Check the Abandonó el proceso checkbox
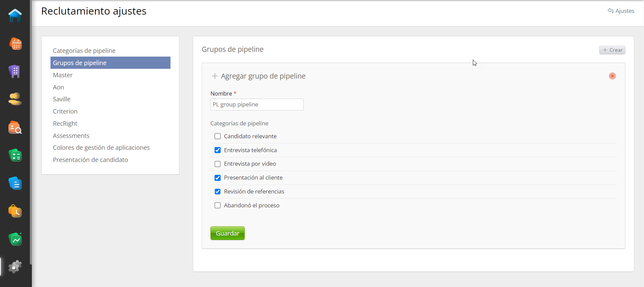Screen dimensions: 644x287 coord(218,205)
